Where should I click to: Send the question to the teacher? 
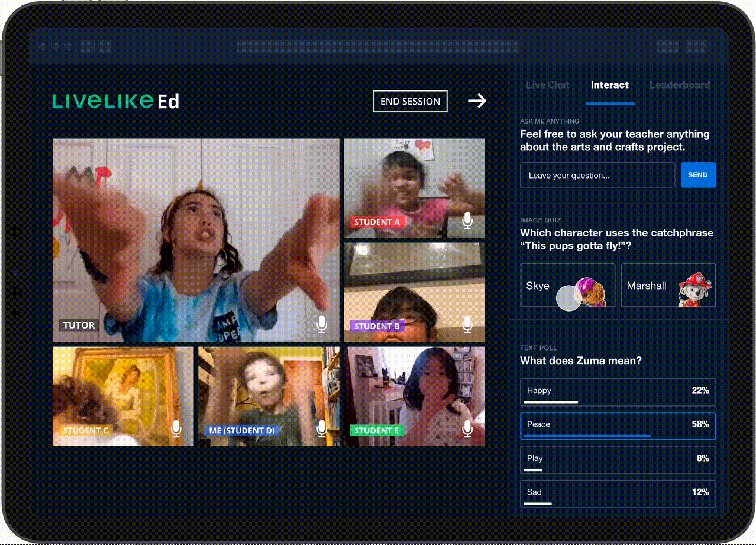point(698,175)
